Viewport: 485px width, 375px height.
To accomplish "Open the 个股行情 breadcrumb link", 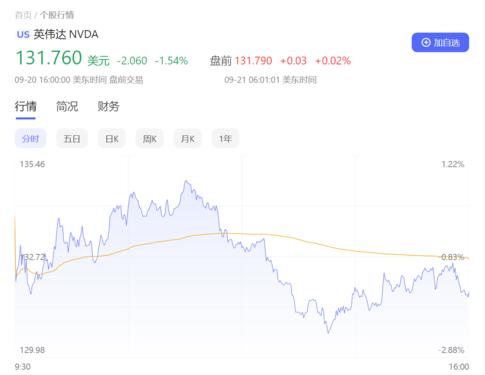I will click(57, 15).
